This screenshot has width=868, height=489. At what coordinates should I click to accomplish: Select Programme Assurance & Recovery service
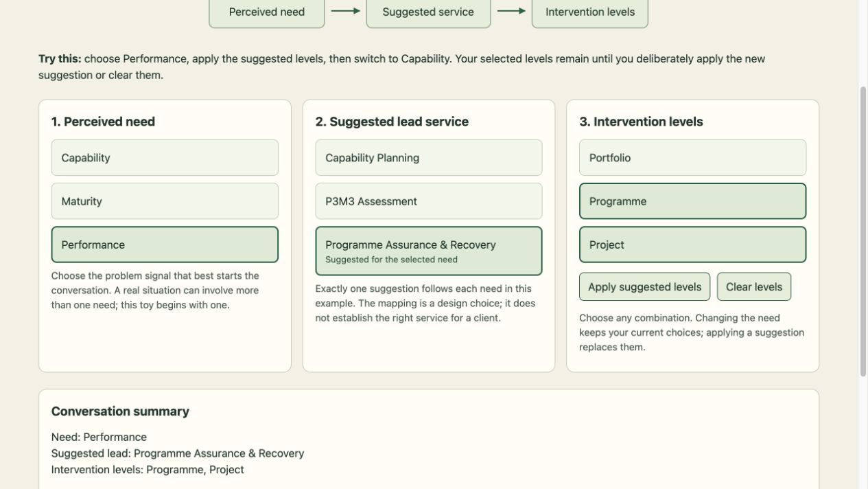point(429,251)
